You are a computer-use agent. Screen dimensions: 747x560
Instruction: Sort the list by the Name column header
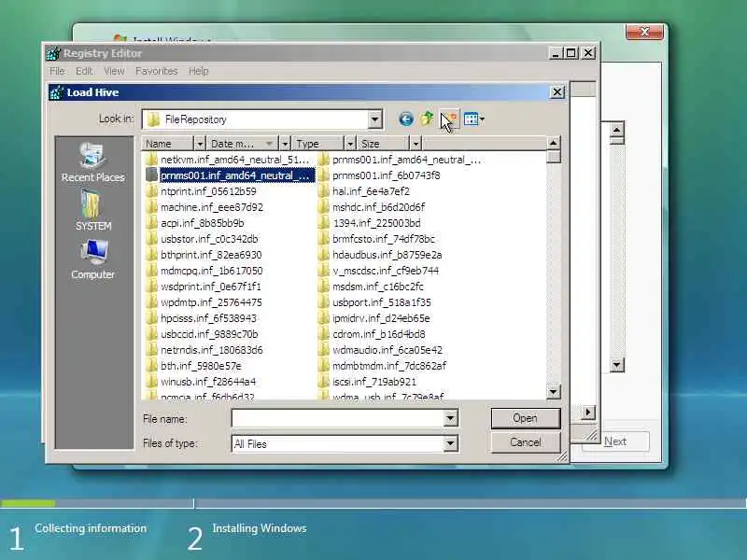point(168,144)
